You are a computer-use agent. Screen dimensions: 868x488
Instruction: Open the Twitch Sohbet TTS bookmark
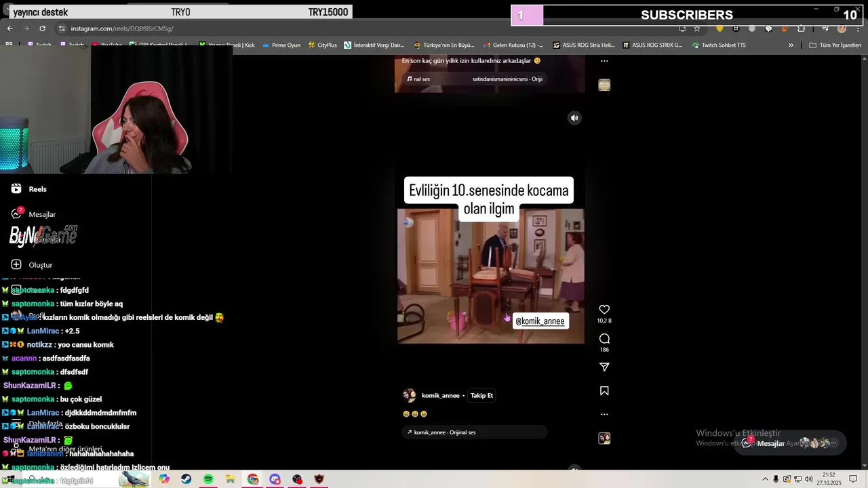pos(719,45)
